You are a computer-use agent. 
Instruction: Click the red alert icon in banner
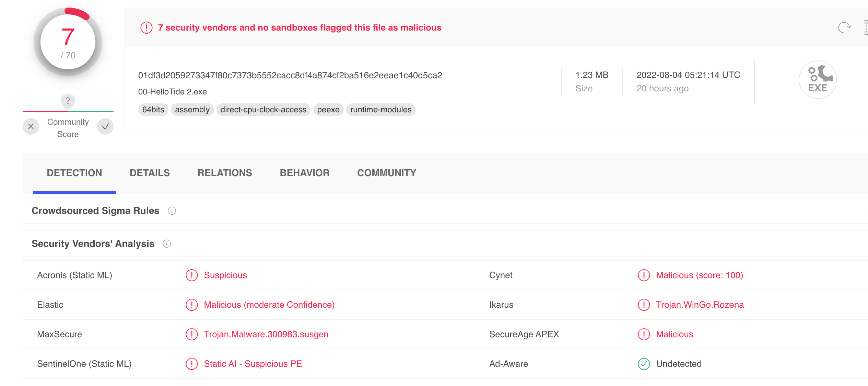pyautogui.click(x=146, y=27)
